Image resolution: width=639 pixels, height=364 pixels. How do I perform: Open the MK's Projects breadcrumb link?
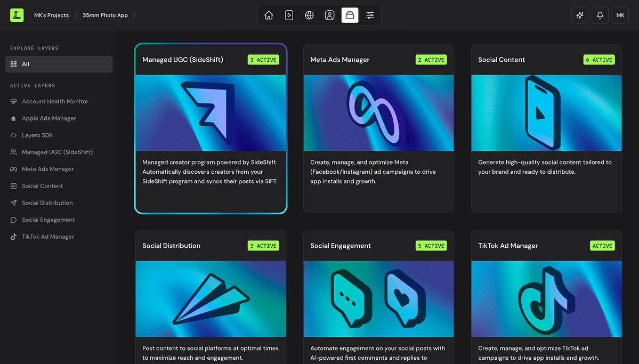pyautogui.click(x=51, y=15)
